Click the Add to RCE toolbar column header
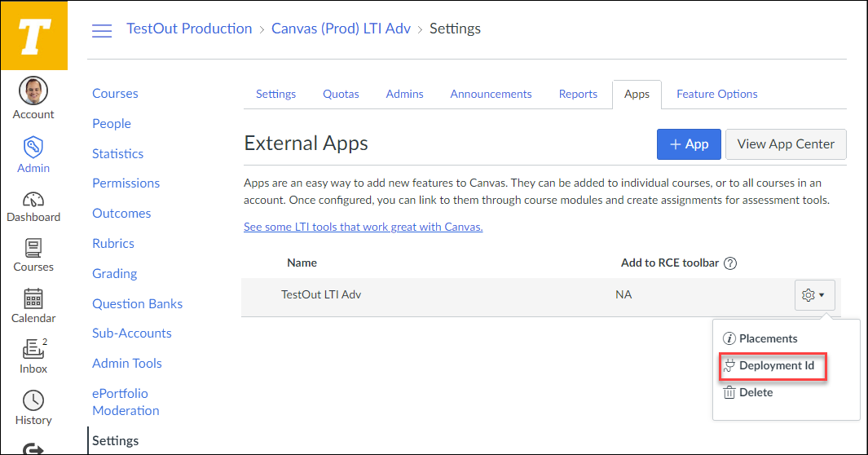This screenshot has height=455, width=868. click(x=670, y=263)
